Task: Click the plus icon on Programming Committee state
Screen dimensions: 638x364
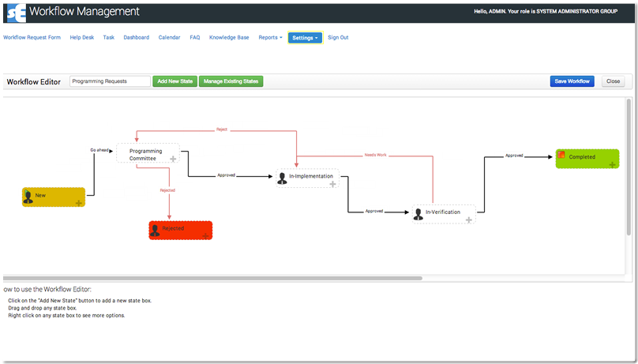Action: [173, 159]
